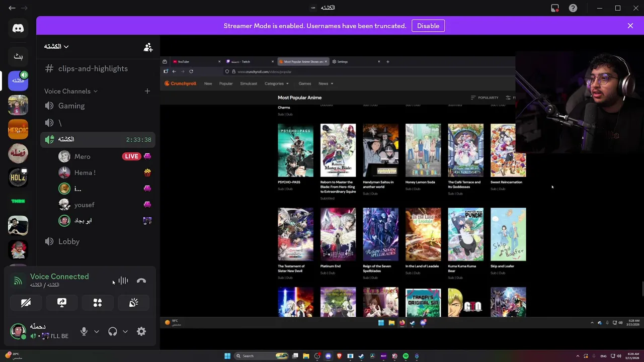
Task: Open Discord home direct messages
Action: (x=18, y=29)
